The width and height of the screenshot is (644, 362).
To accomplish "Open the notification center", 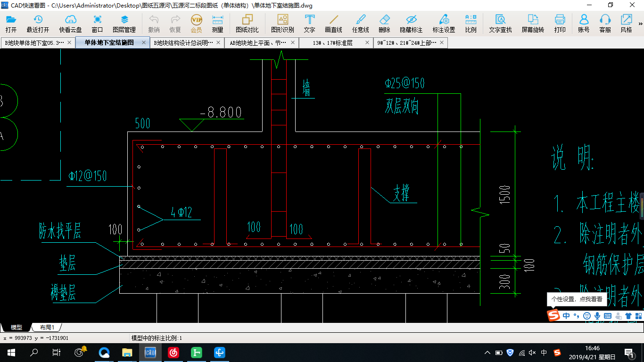I will click(629, 352).
